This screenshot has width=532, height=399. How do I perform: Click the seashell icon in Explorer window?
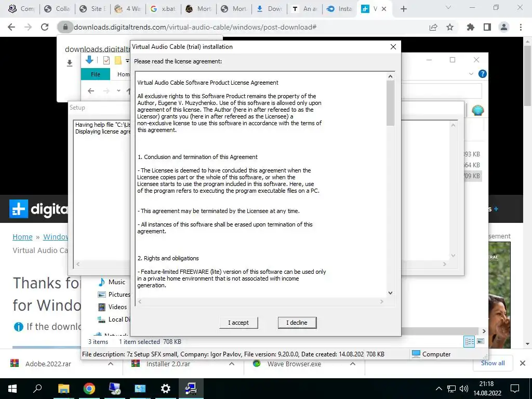[478, 110]
